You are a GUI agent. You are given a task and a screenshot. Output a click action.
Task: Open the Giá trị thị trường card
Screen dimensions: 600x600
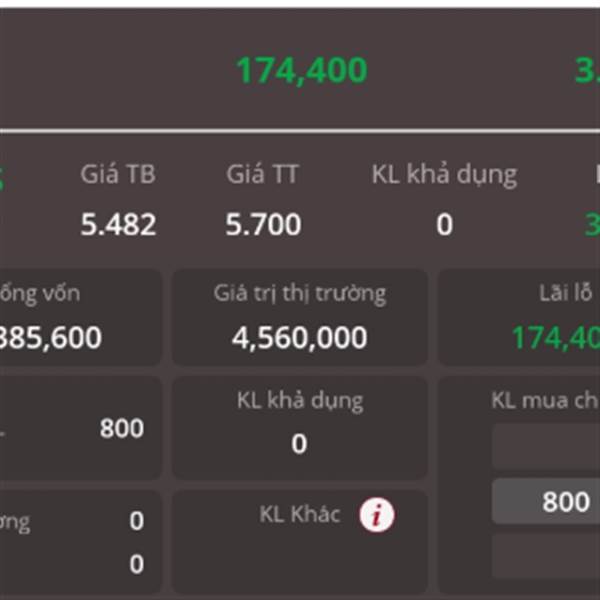(300, 318)
